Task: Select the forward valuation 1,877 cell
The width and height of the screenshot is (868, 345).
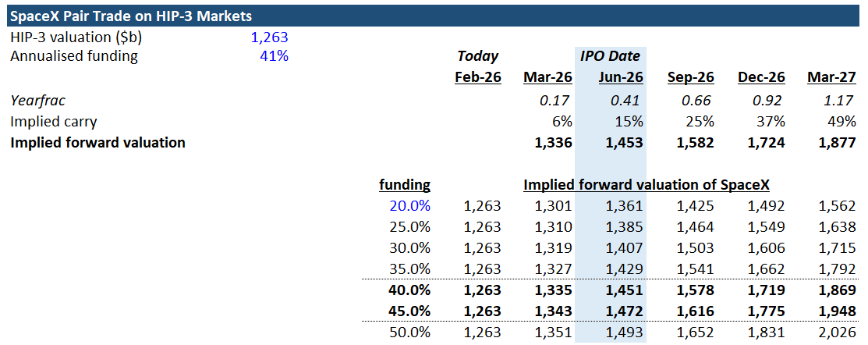Action: [x=837, y=143]
